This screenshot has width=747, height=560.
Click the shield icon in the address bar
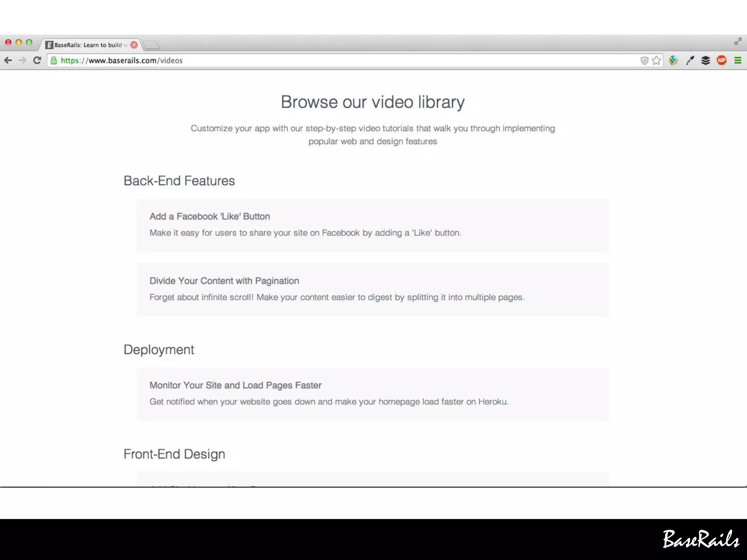(645, 61)
